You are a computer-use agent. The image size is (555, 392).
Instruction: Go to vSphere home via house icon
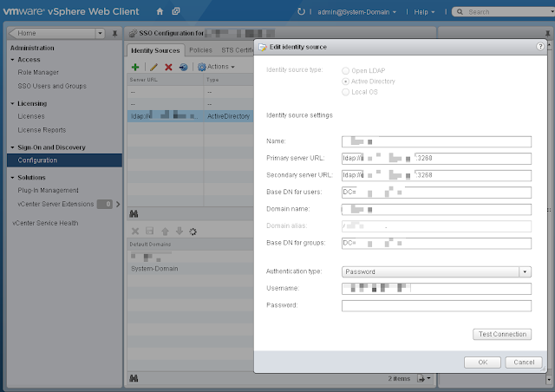[x=160, y=11]
